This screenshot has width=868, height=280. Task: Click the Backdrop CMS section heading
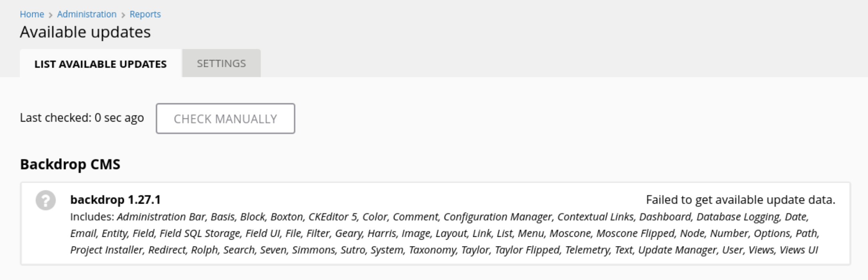tap(70, 164)
